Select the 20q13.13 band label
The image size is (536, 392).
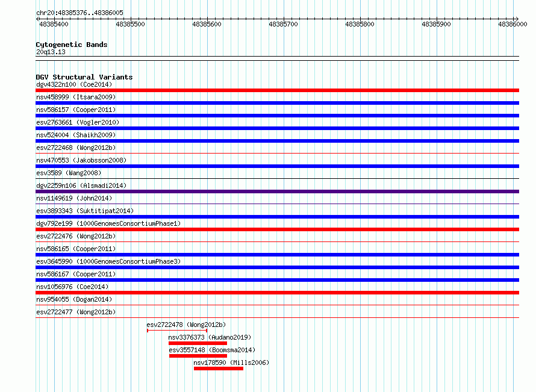tap(51, 52)
